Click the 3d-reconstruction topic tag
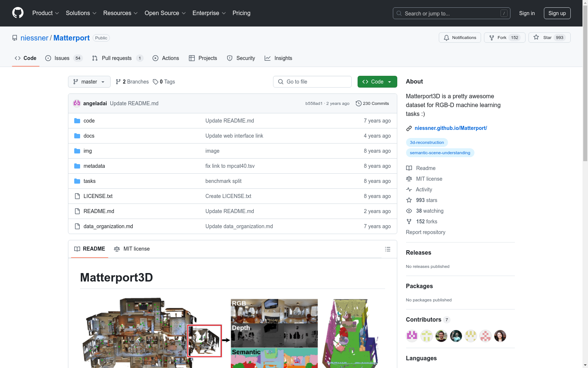 427,142
